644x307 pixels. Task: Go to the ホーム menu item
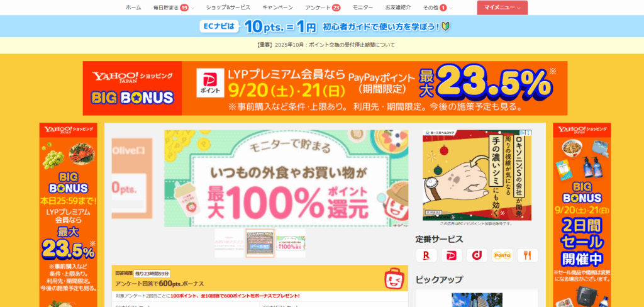coord(133,8)
